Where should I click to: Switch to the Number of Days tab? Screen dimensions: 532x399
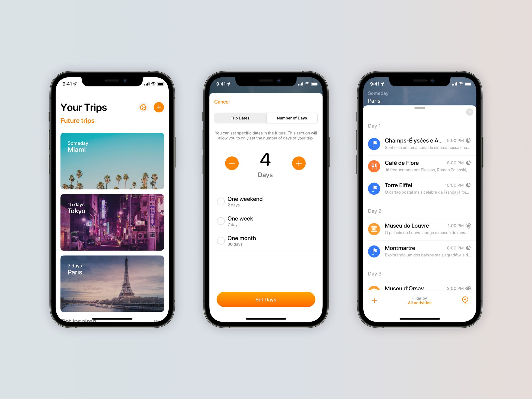coord(292,118)
